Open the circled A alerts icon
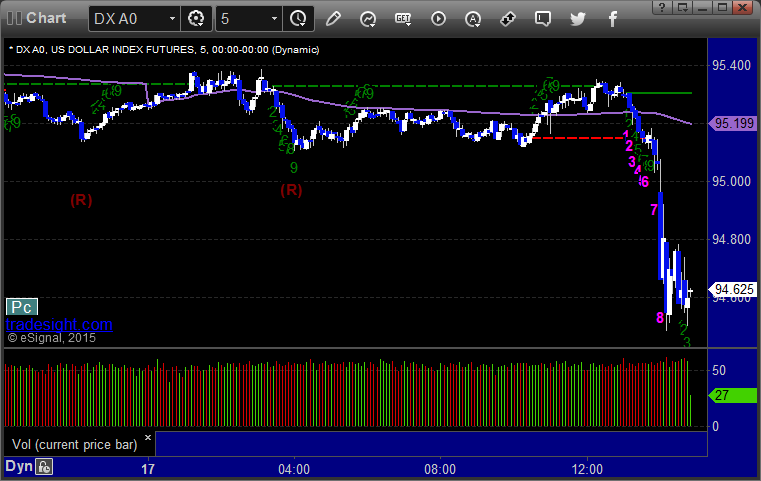 pyautogui.click(x=473, y=19)
